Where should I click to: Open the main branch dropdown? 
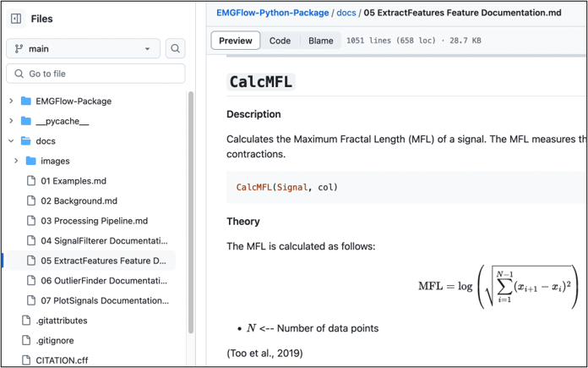click(83, 49)
